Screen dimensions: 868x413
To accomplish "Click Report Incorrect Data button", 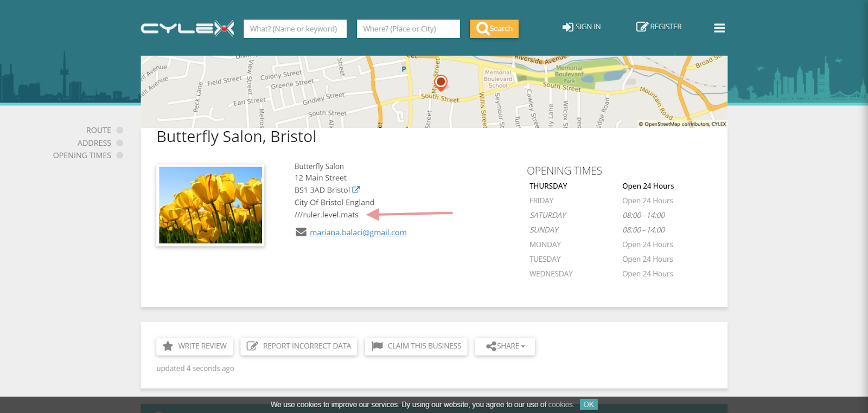I will pos(299,346).
